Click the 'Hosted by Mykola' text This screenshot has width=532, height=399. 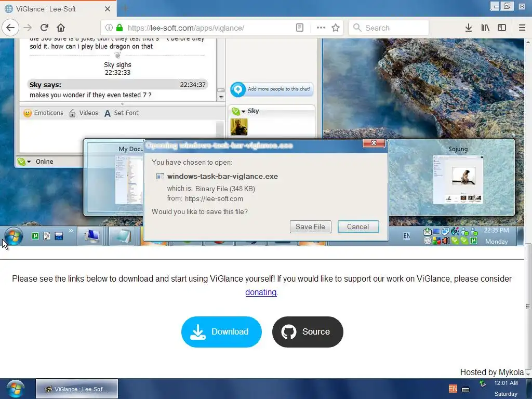point(492,372)
